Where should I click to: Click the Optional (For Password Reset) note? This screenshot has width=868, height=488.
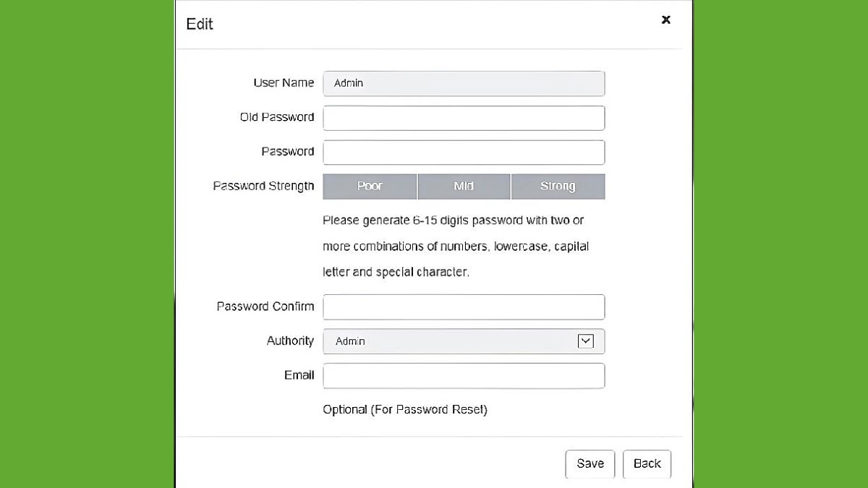click(405, 410)
